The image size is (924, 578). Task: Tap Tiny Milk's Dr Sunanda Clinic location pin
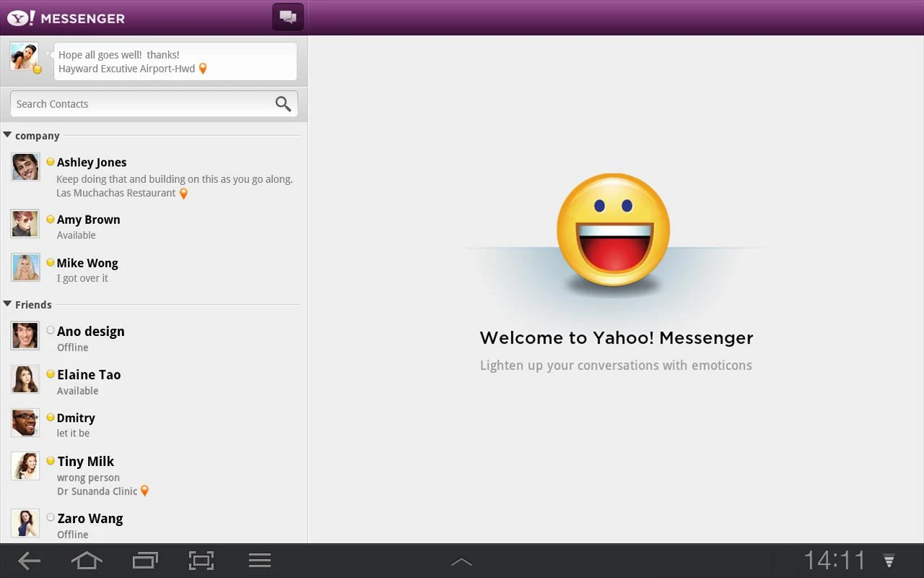(x=145, y=491)
